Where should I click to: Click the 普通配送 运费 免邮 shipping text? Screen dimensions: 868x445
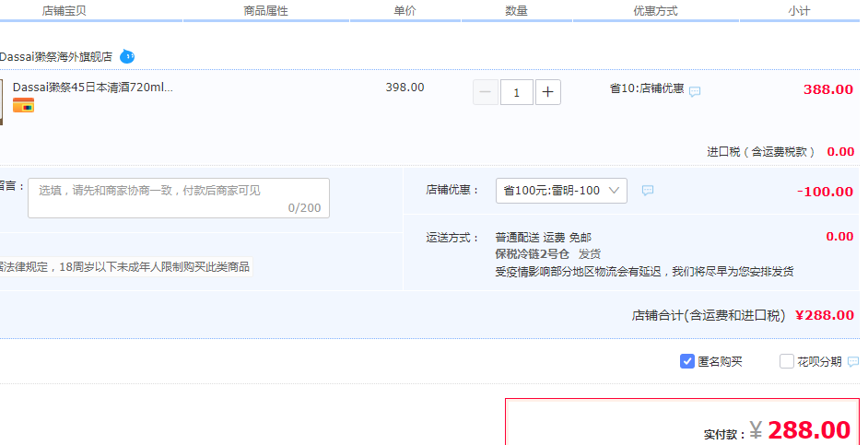click(543, 238)
